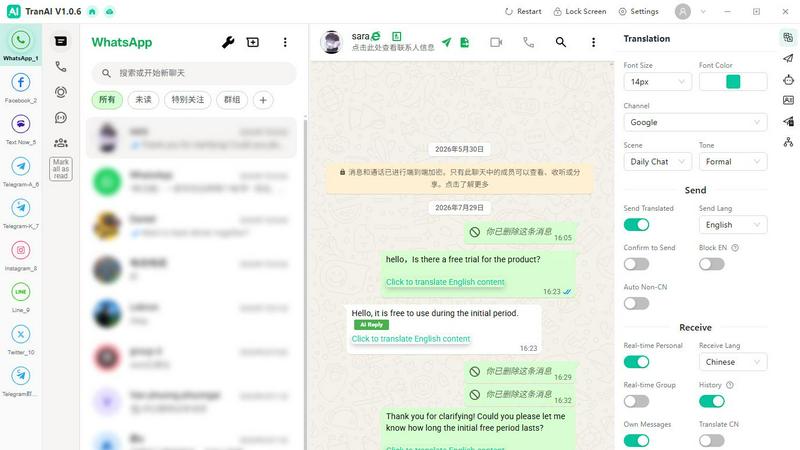Add a new filter with the plus chip
This screenshot has height=450, width=800.
click(x=263, y=100)
